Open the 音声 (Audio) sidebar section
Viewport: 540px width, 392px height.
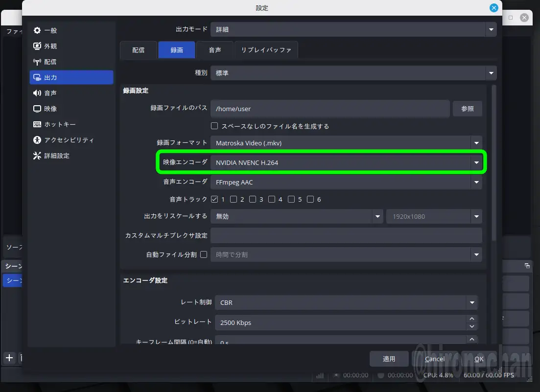pos(50,93)
